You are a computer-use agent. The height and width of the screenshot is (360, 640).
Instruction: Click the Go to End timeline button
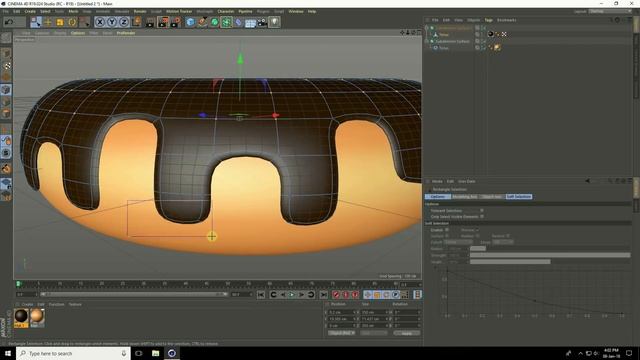(x=323, y=295)
